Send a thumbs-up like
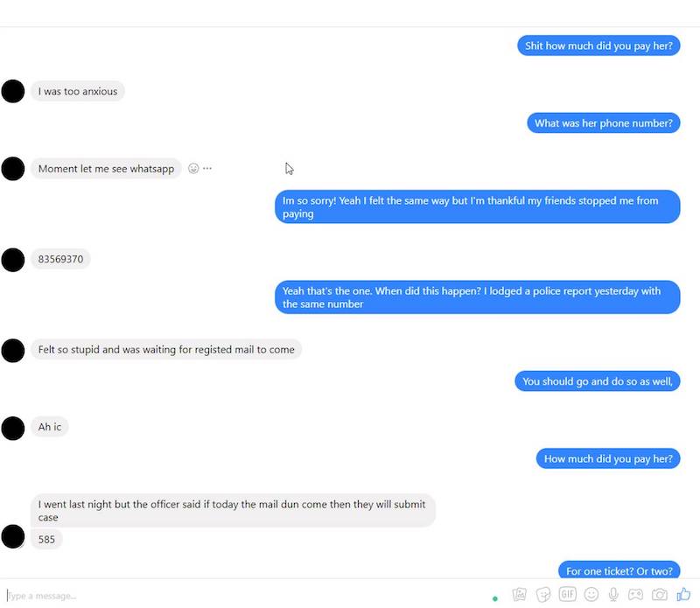Image resolution: width=700 pixels, height=608 pixels. [683, 594]
